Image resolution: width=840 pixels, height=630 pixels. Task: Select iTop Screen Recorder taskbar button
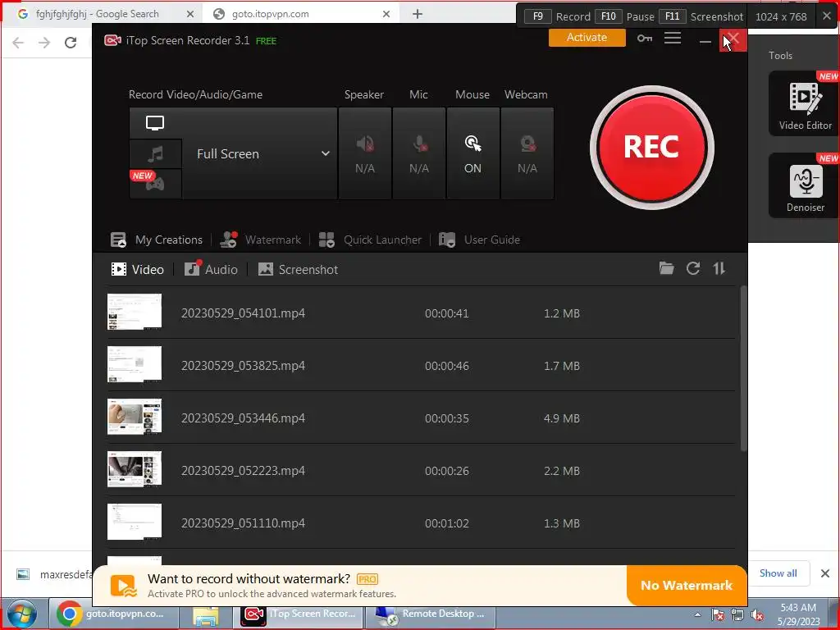(299, 614)
